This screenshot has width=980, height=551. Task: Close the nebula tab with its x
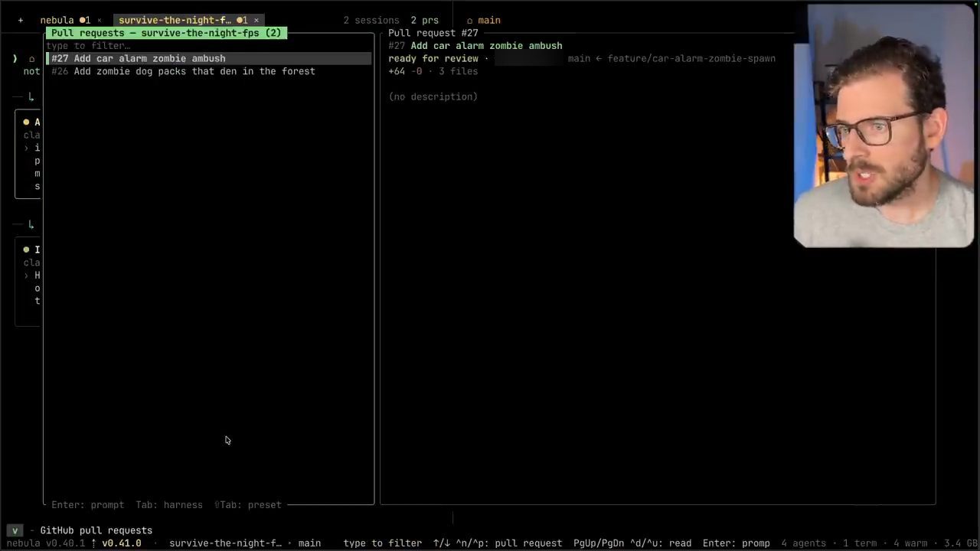[100, 21]
